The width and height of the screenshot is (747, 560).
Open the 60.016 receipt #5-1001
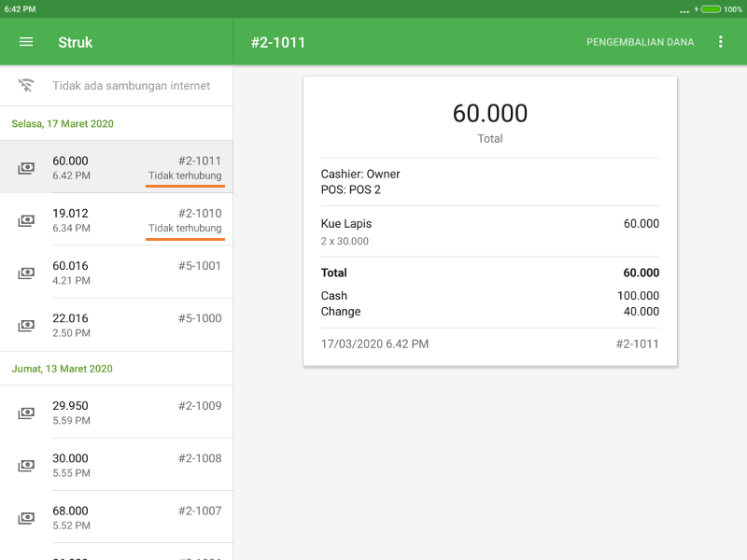click(131, 273)
